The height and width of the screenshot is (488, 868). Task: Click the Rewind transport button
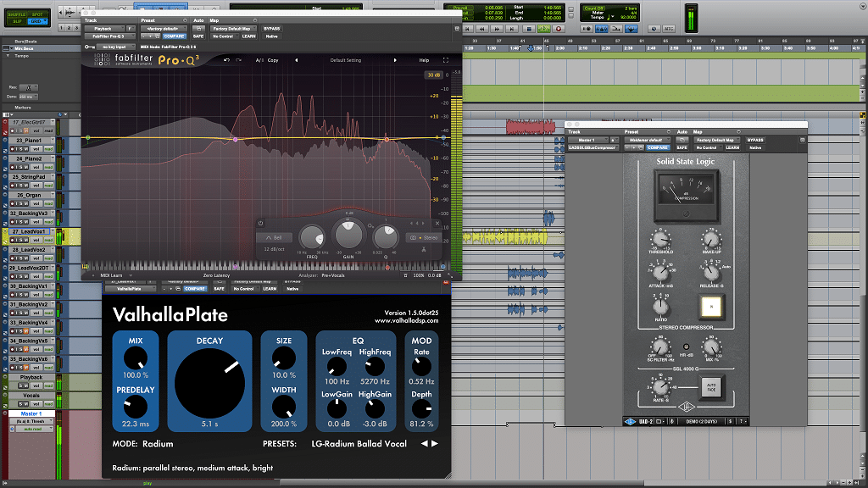482,29
